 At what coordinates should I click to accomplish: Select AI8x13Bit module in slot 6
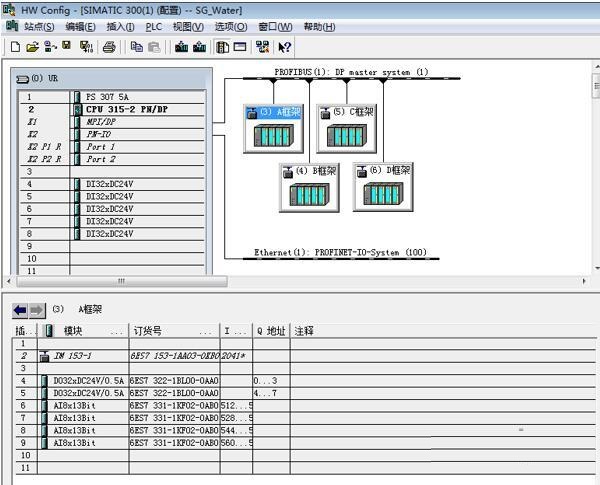pos(305,406)
